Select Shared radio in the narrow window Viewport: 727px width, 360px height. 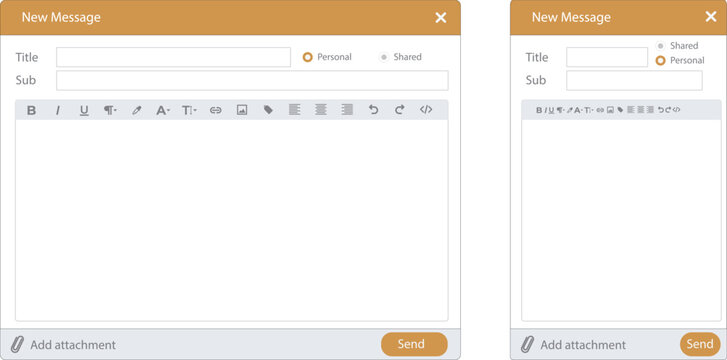661,45
